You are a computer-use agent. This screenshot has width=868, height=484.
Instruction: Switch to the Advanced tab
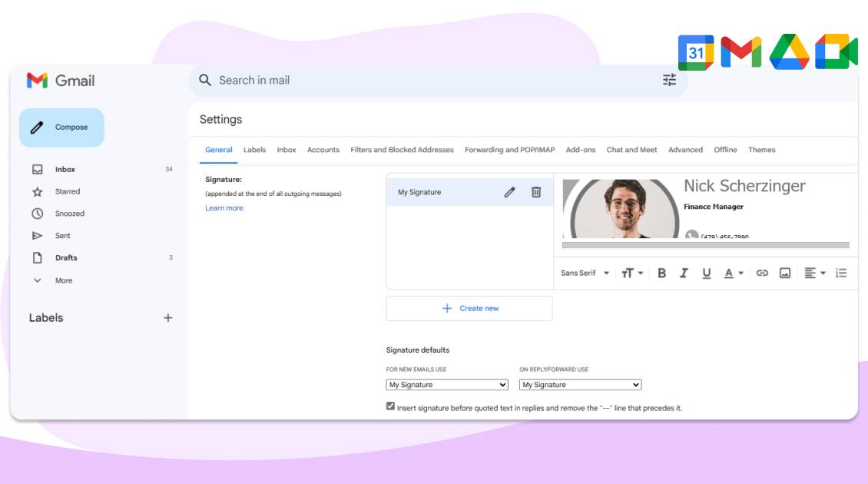685,150
